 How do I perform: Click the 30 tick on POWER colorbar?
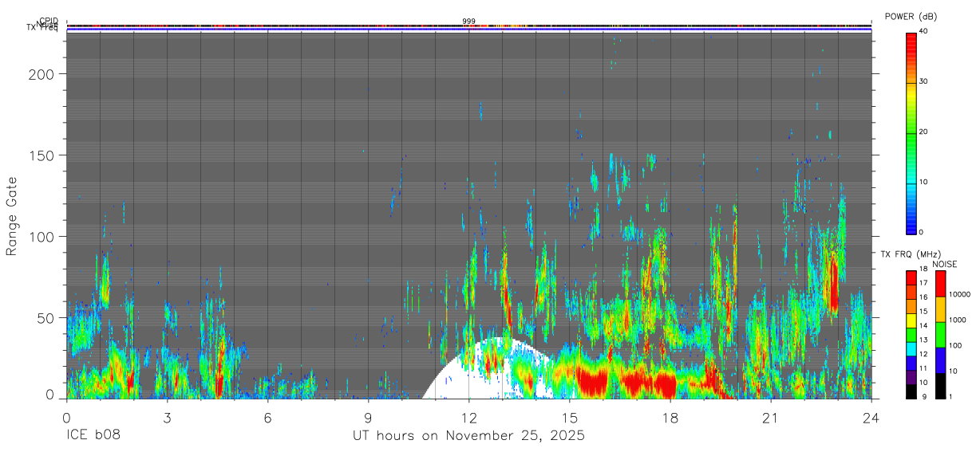[x=925, y=81]
